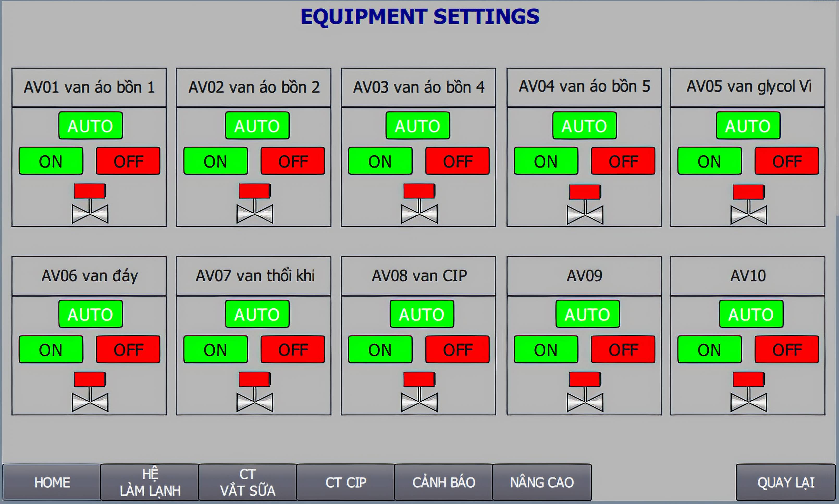Turn ON valve AV04
The image size is (839, 504).
point(546,161)
